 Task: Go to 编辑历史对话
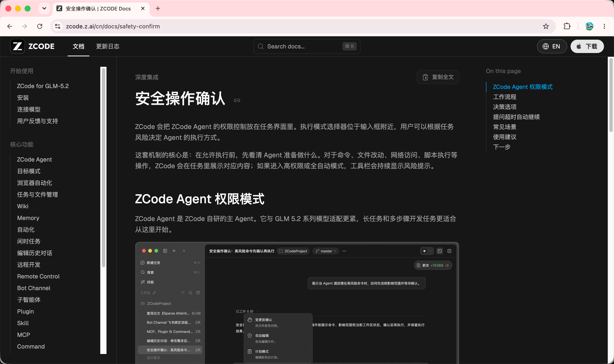tap(35, 253)
